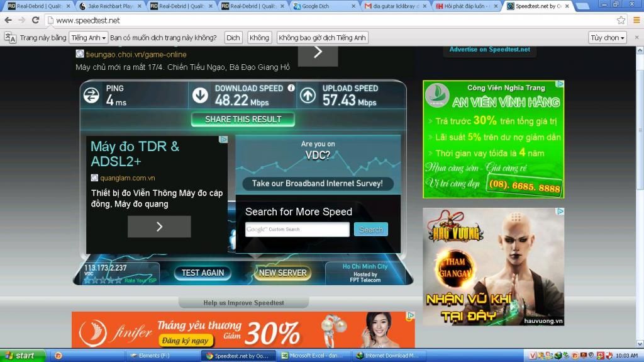Screen dimensions: 644x362
Task: Click TEST AGAIN
Action: click(203, 273)
